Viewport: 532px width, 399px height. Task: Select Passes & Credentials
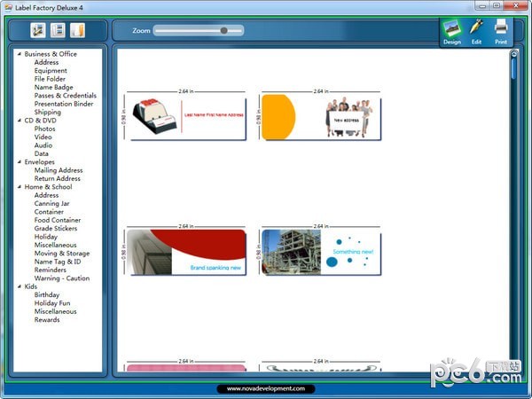click(66, 96)
